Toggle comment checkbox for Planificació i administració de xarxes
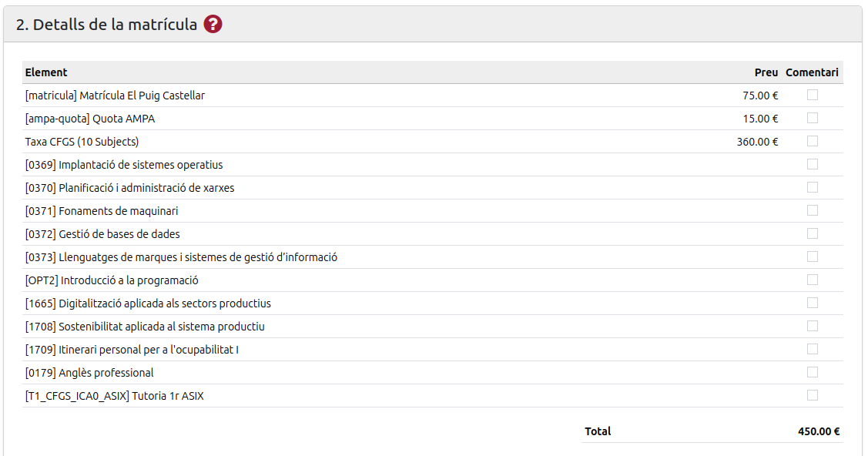This screenshot has height=456, width=868. (x=812, y=188)
